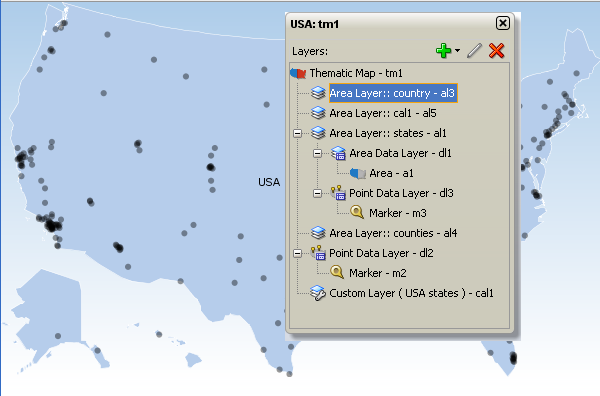Select Marker - m3 item
The image size is (600, 396).
point(398,213)
